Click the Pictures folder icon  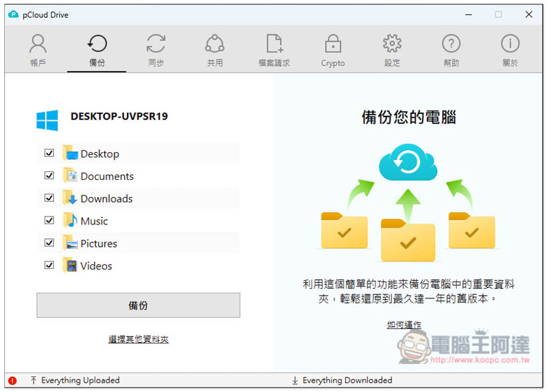coord(70,243)
